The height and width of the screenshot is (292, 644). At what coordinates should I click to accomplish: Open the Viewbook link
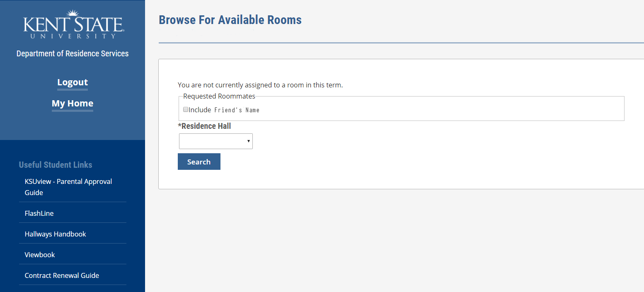[40, 255]
